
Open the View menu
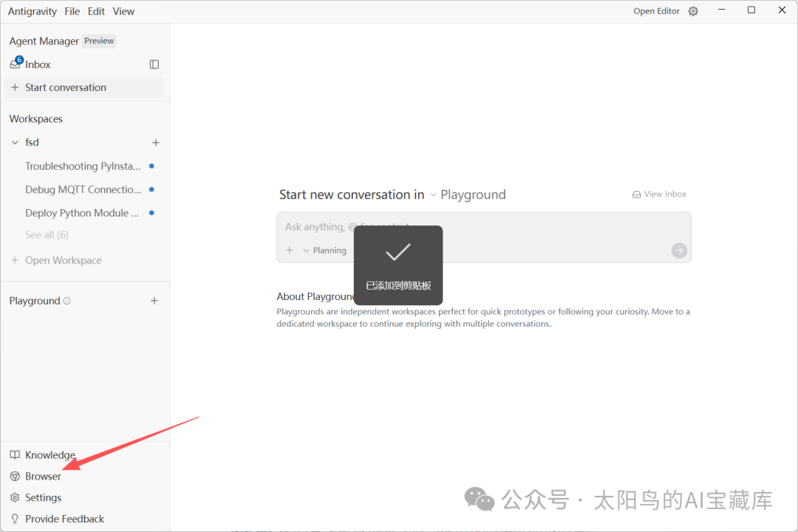[123, 11]
